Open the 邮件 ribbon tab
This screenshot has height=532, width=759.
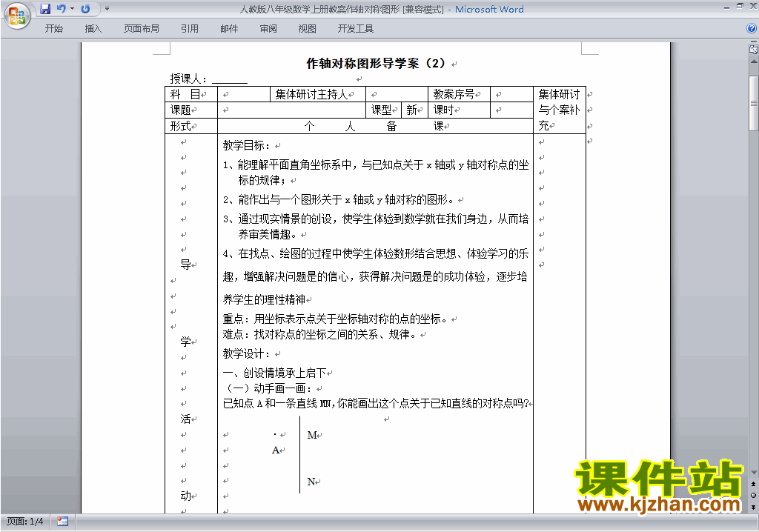pos(229,29)
